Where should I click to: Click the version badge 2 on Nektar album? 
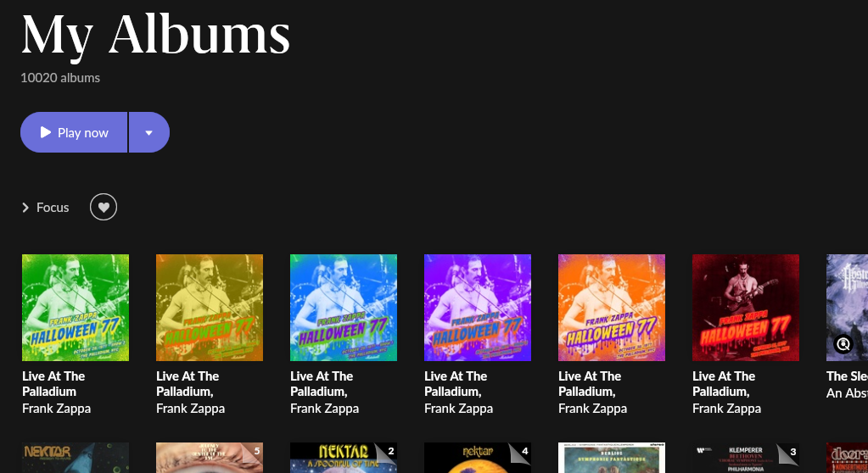391,451
